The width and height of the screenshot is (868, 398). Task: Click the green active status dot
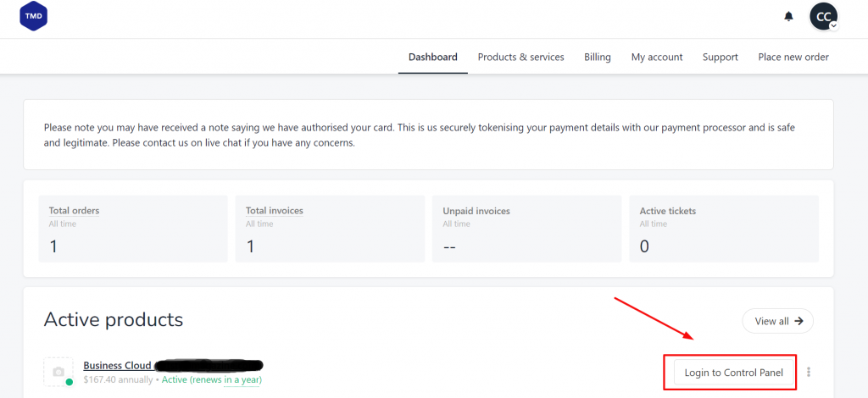point(69,382)
